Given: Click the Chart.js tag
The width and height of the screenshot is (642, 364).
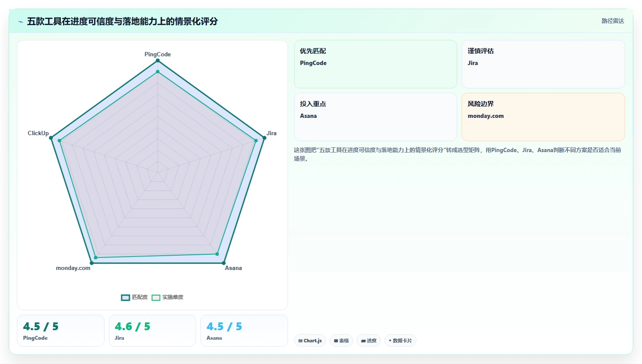Looking at the screenshot, I should [310, 341].
